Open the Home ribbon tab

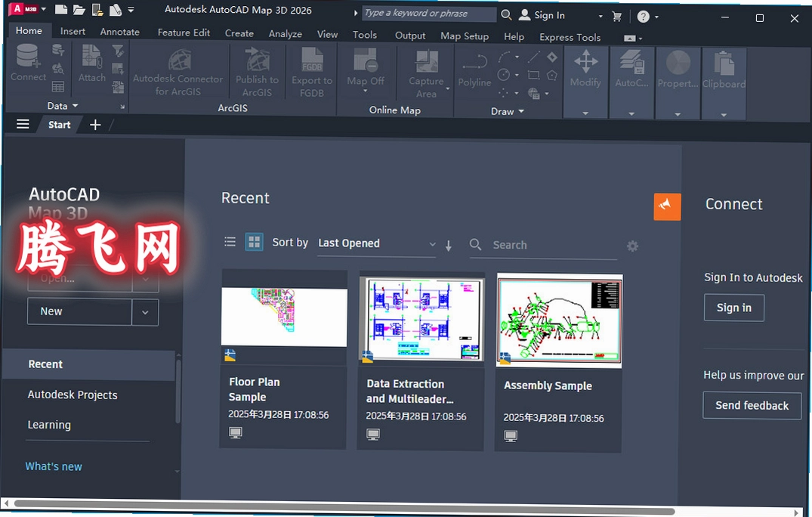[29, 30]
